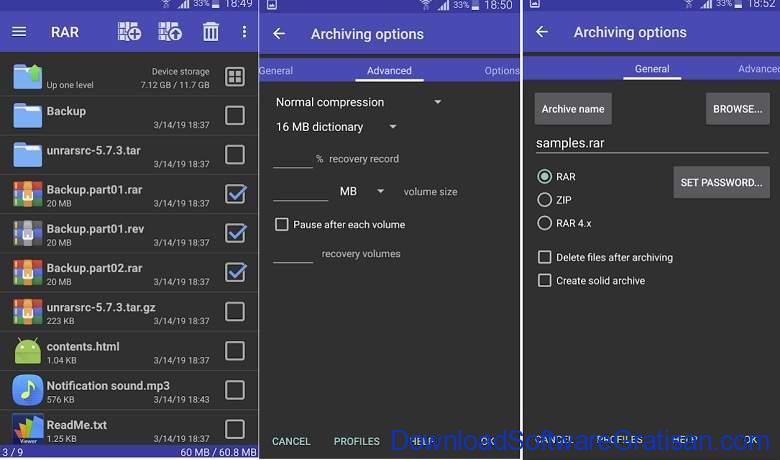Go back from General Archiving options screen
The image size is (780, 460).
(x=542, y=32)
